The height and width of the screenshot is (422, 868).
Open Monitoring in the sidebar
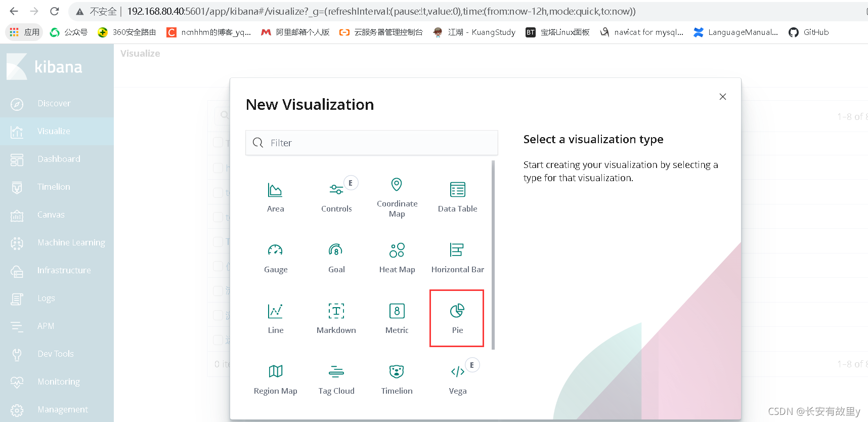click(x=57, y=382)
